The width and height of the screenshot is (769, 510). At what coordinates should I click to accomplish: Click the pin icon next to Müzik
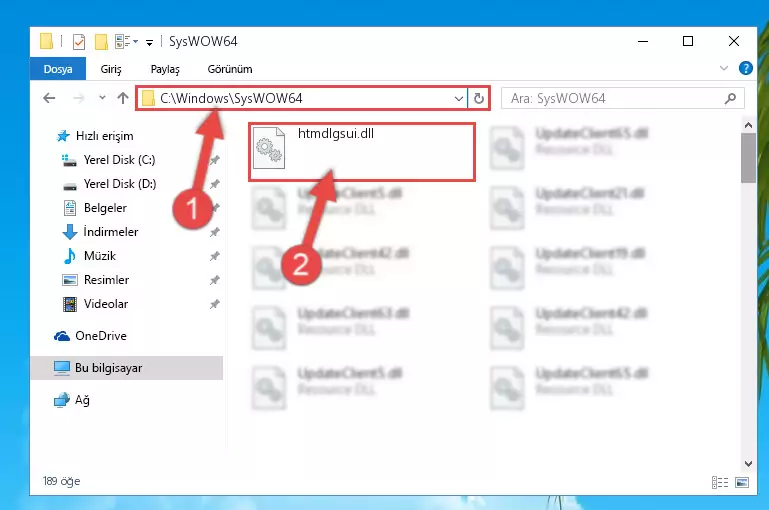tap(214, 256)
